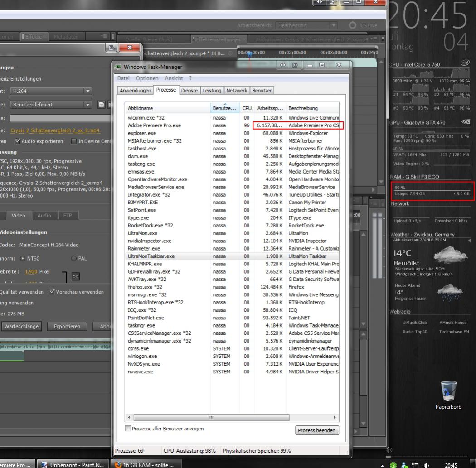Sort processes by CPU column header
This screenshot has height=468, width=476.
click(247, 108)
